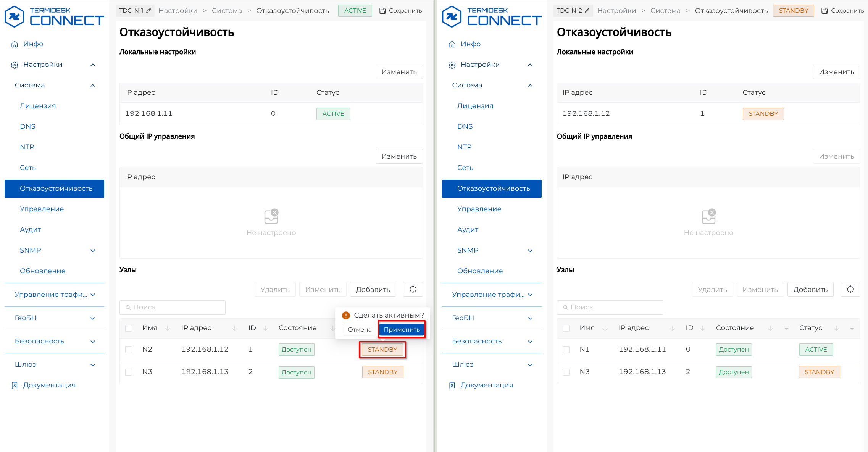Expand Безопасность section in left sidebar
868x452 pixels.
click(x=93, y=342)
